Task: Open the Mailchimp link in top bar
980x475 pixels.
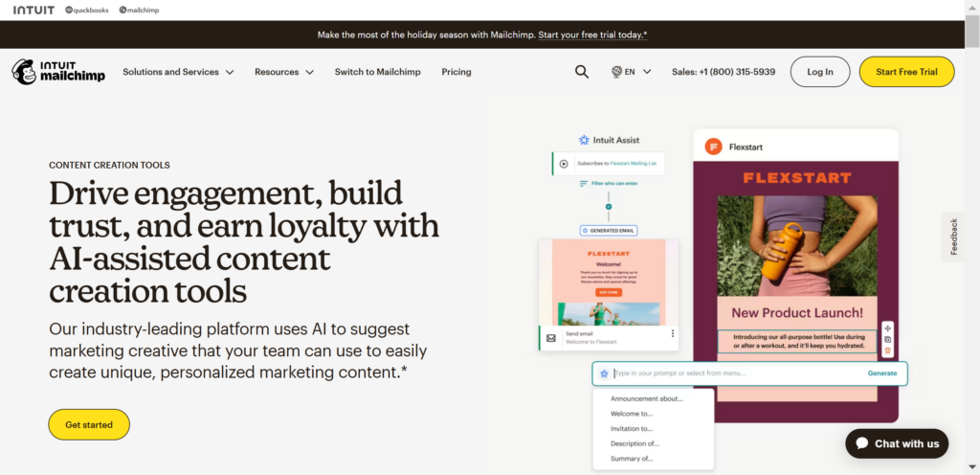Action: click(139, 10)
